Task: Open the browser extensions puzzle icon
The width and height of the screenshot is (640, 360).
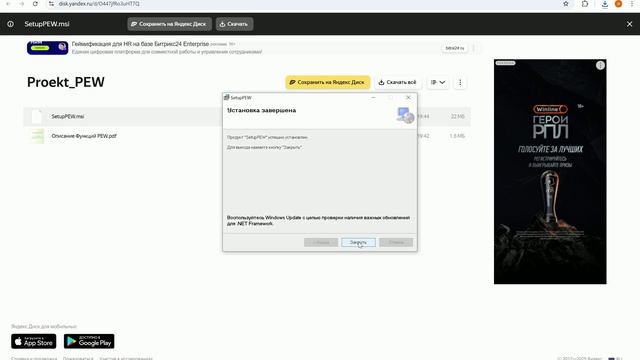Action: click(585, 4)
